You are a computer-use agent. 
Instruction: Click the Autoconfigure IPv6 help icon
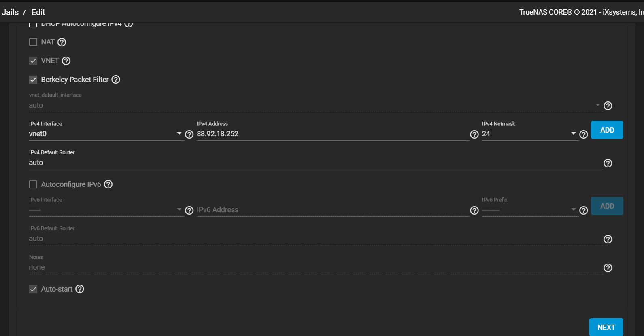point(108,184)
